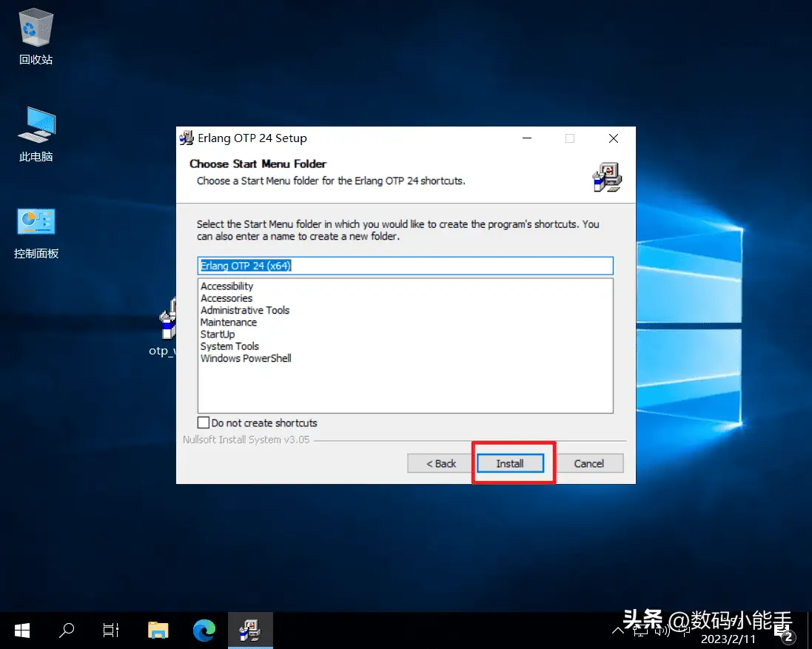Enable Do not create shortcuts checkbox
812x649 pixels.
(x=204, y=423)
